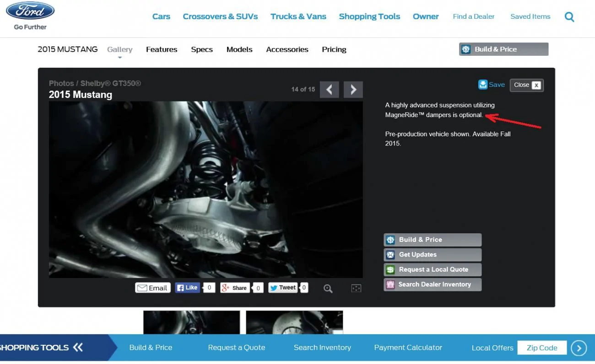The image size is (595, 364).
Task: Tweet this photo
Action: (283, 288)
